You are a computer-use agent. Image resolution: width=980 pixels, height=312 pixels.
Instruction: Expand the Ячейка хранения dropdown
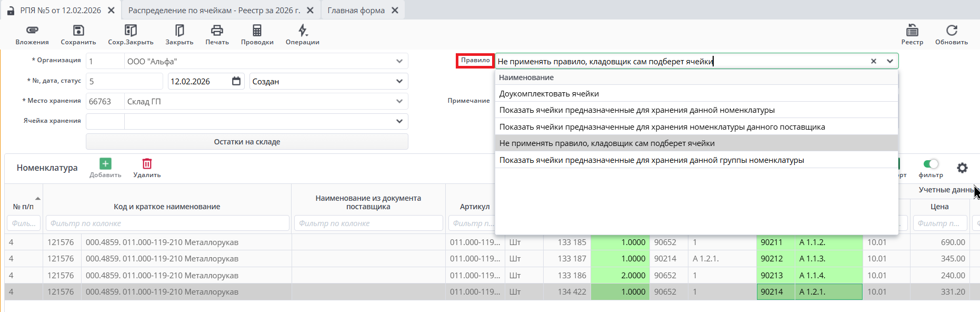[x=399, y=121]
